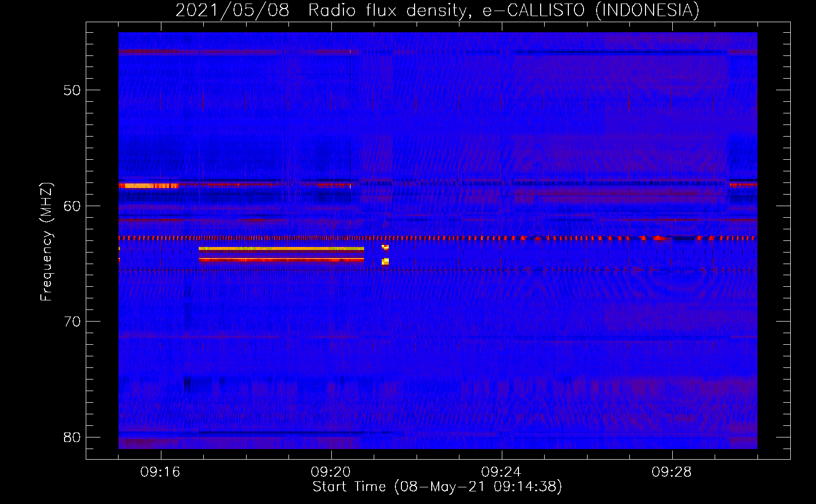This screenshot has width=816, height=504.
Task: Click the bright orange band at 58 MHz start
Action: tap(149, 185)
